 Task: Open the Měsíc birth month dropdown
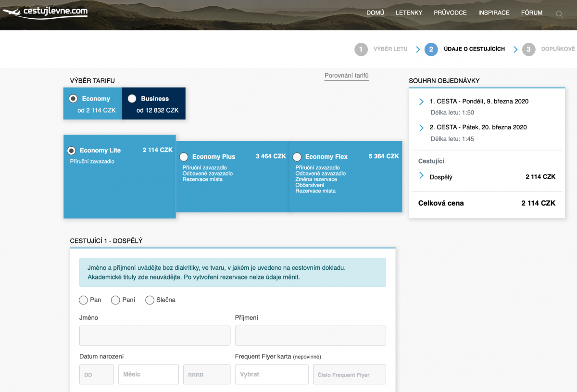coord(148,374)
